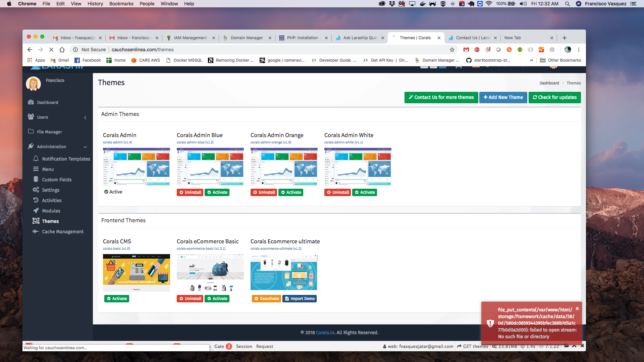Activate Corals Admin Blue theme

217,192
